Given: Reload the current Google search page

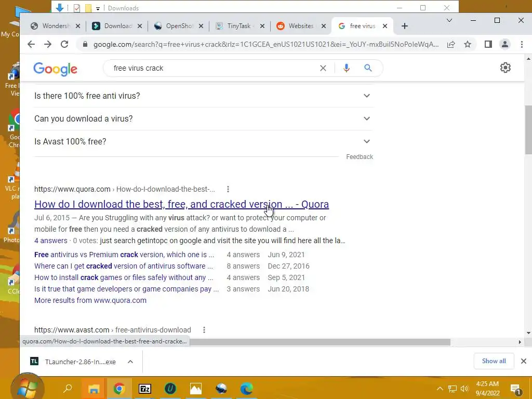Looking at the screenshot, I should point(64,45).
